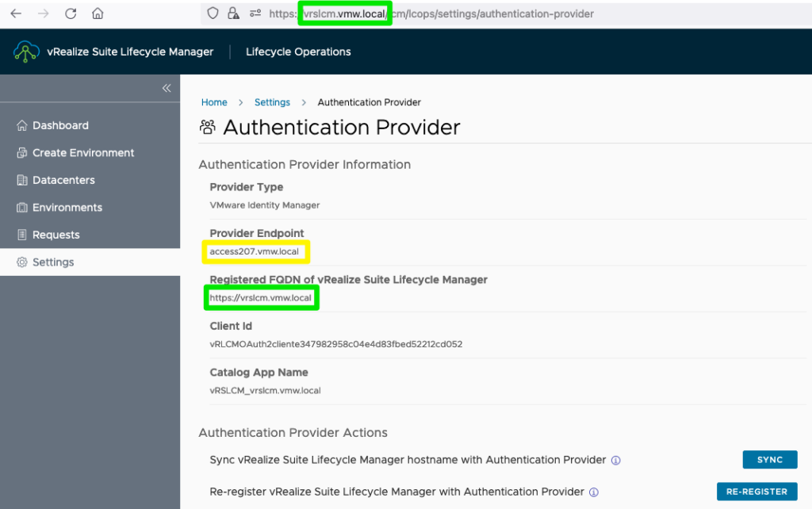The width and height of the screenshot is (812, 509).
Task: Click the Authentication Provider Information heading
Action: [304, 165]
